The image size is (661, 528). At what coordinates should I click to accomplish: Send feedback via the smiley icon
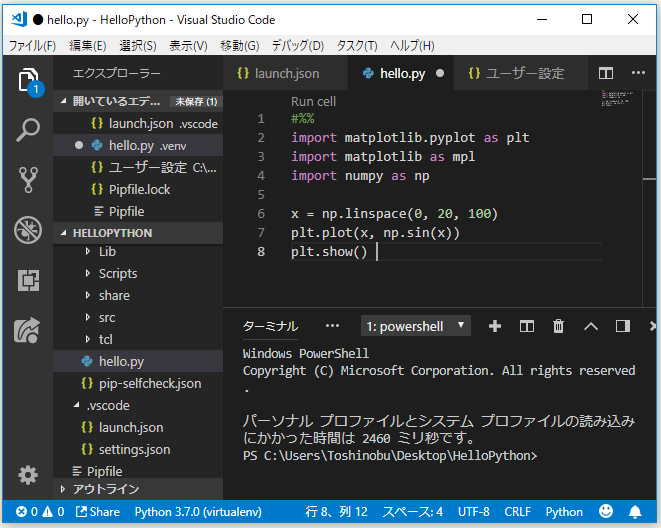click(x=606, y=511)
